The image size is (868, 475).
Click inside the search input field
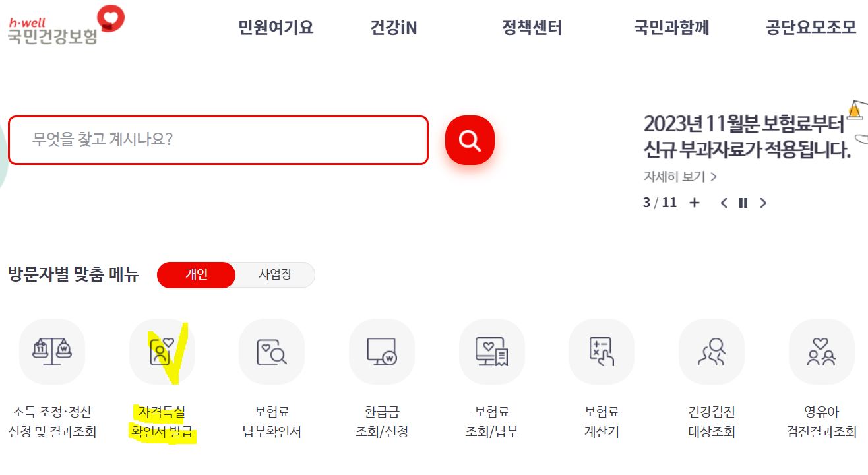pos(218,140)
